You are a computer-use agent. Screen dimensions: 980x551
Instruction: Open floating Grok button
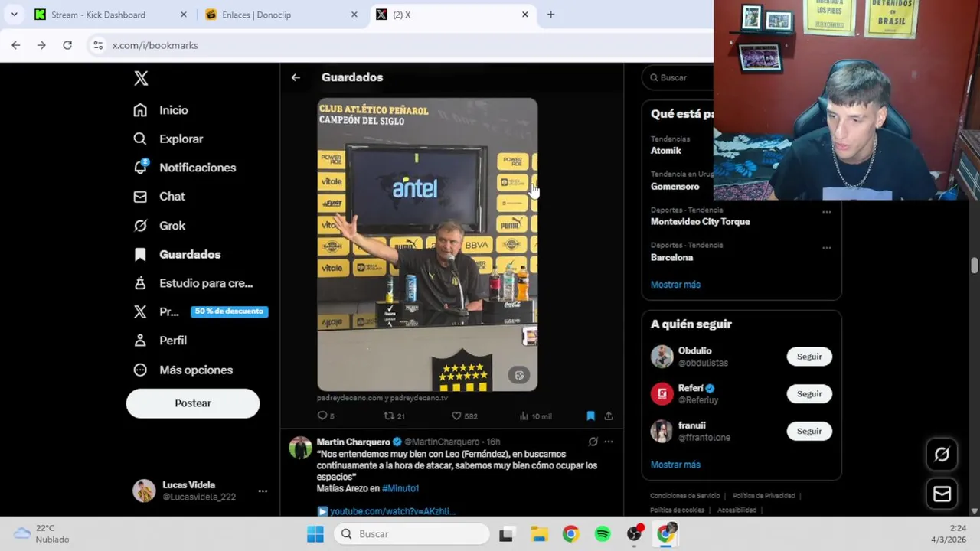[x=942, y=455]
